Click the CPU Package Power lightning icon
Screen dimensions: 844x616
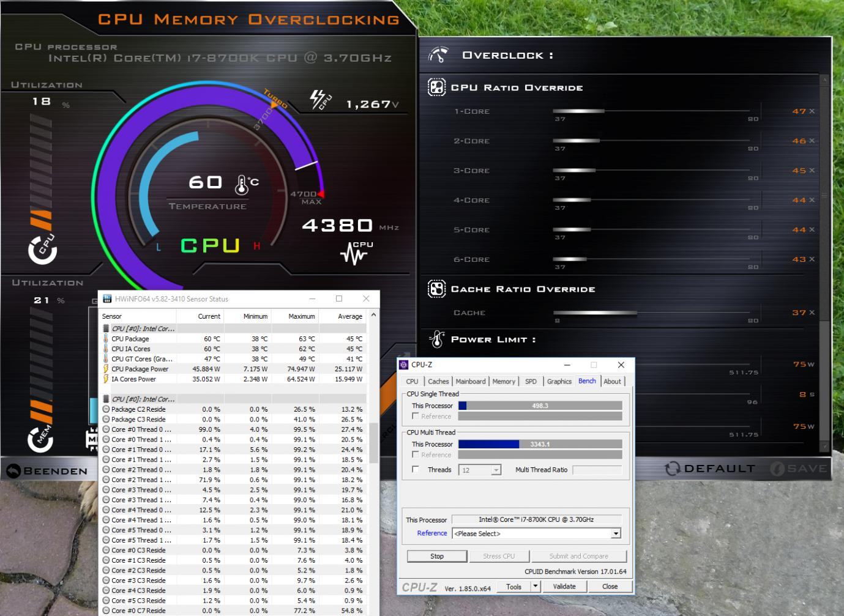pos(106,369)
